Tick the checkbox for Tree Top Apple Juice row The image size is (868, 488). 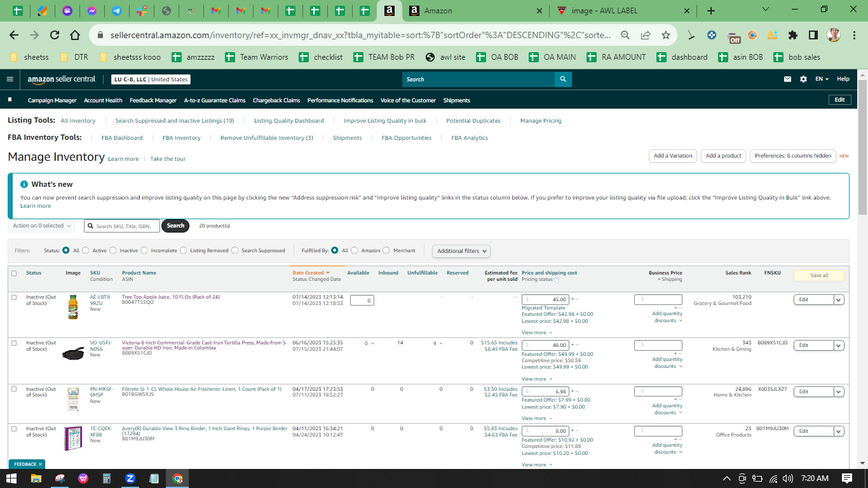[x=14, y=297]
